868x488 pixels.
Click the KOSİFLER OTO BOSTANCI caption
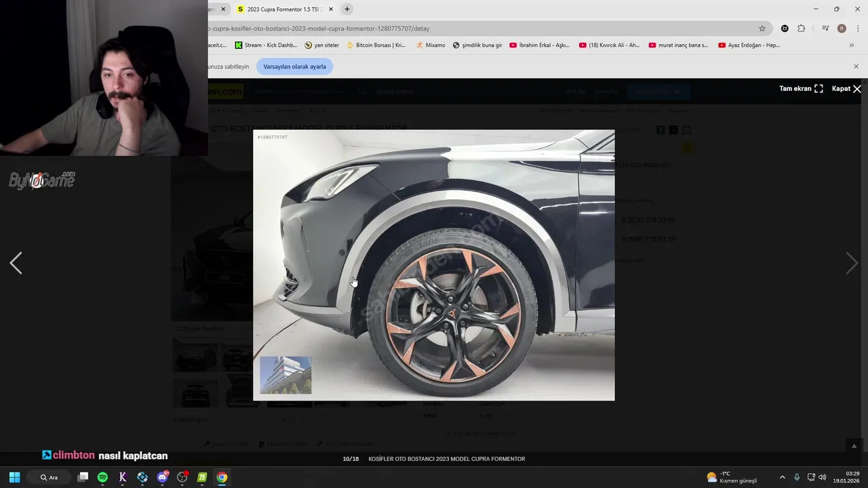(x=446, y=459)
